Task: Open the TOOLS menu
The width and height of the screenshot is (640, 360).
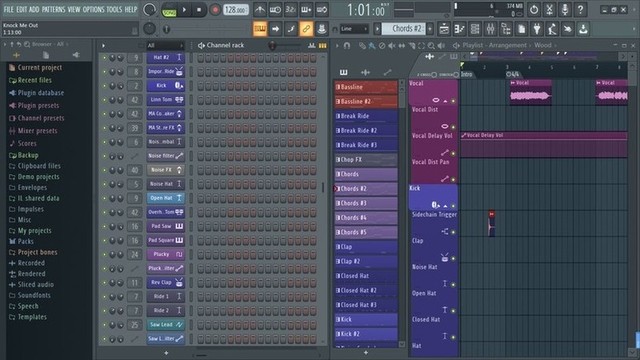Action: (x=114, y=9)
